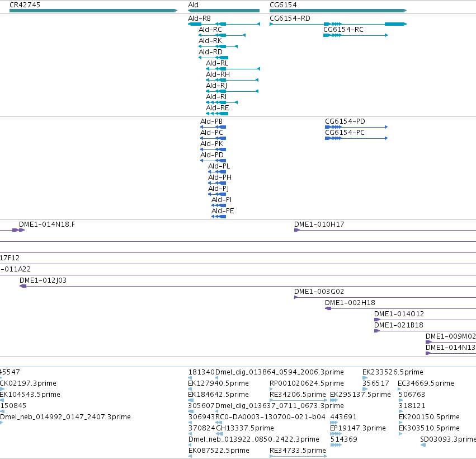
Task: Click the Ald-PC protein label
Action: point(211,133)
